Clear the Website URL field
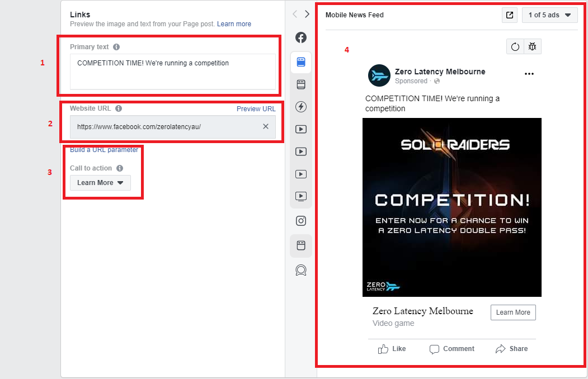Viewport: 588px width, 379px height. click(x=266, y=126)
